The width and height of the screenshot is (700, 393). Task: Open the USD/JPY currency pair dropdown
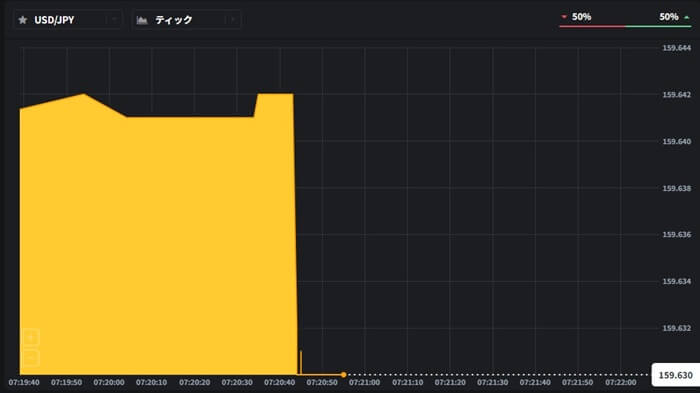point(68,20)
